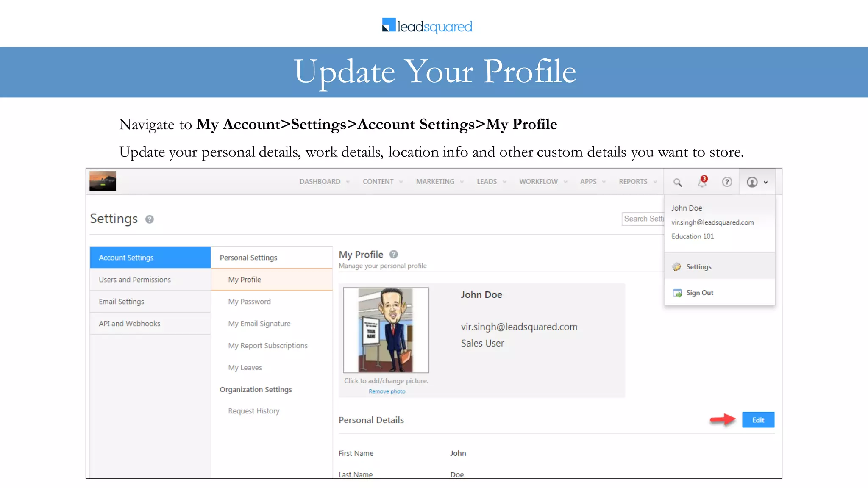Image resolution: width=868 pixels, height=488 pixels.
Task: Open My Leaves page
Action: 245,368
